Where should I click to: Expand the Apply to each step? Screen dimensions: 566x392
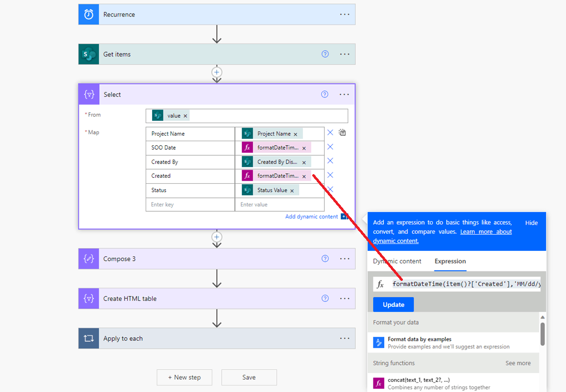click(x=217, y=338)
